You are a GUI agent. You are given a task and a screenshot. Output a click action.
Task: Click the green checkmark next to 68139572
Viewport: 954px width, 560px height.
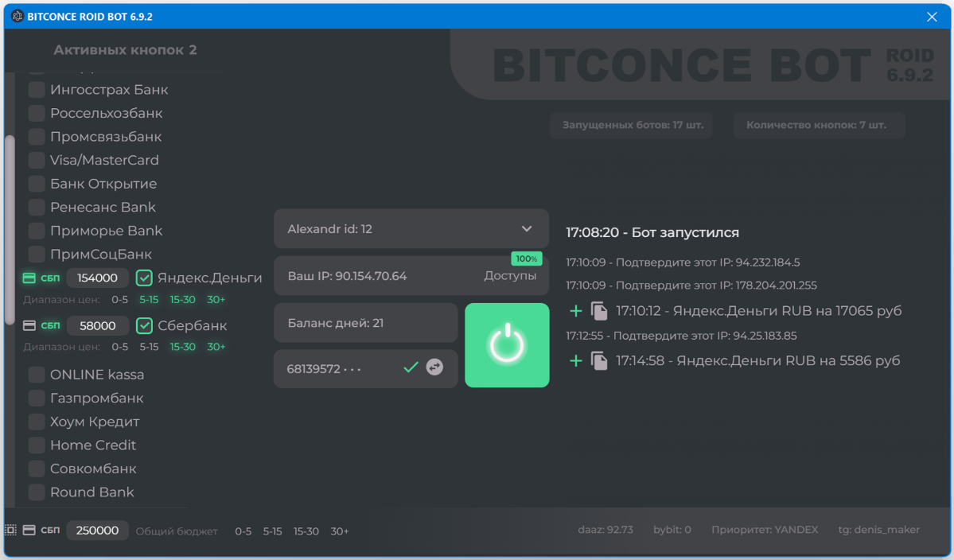[411, 367]
